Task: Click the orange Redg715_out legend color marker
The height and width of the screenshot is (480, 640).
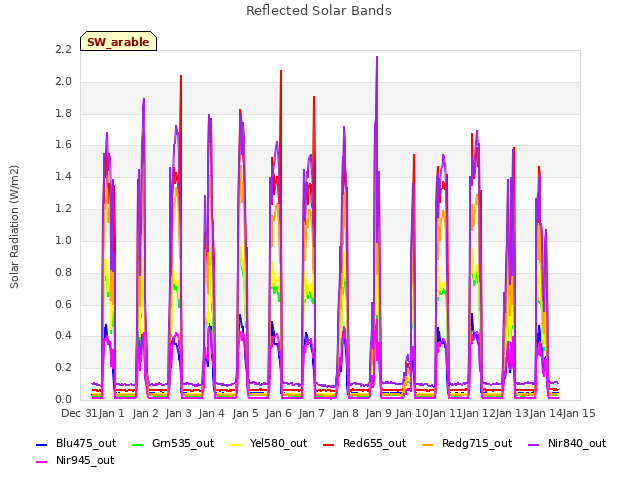Action: point(427,444)
